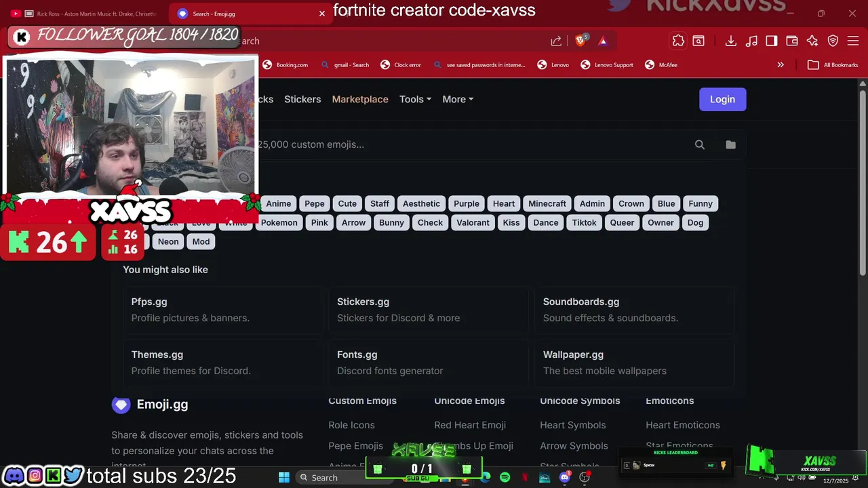Click the magnifier icon in emoji search bar
Viewport: 868px width, 488px height.
(700, 144)
